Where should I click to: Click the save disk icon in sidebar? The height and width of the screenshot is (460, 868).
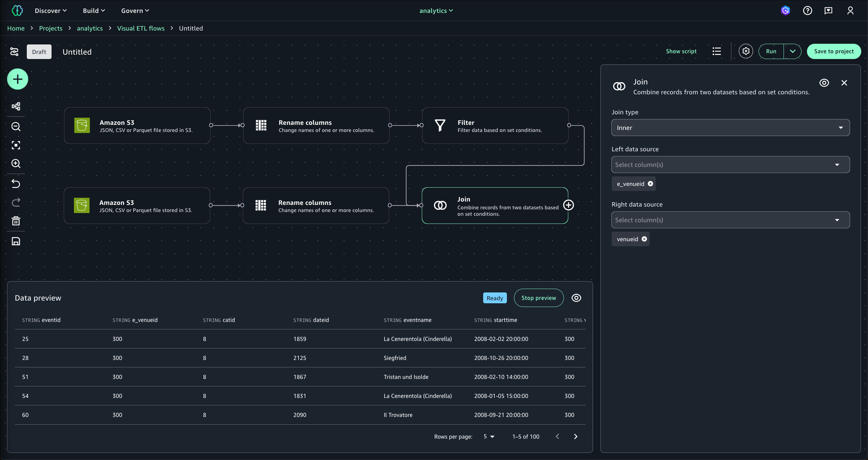pos(16,241)
